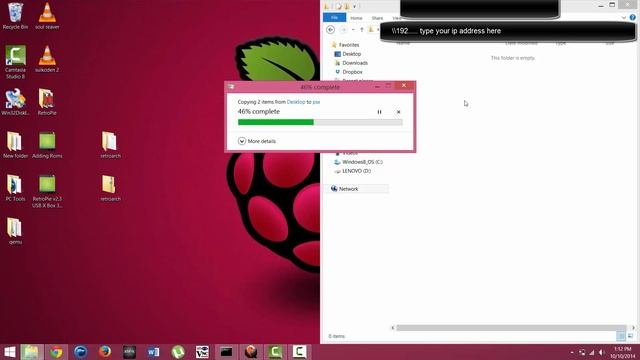Open Explorer Help question mark icon

tap(633, 17)
